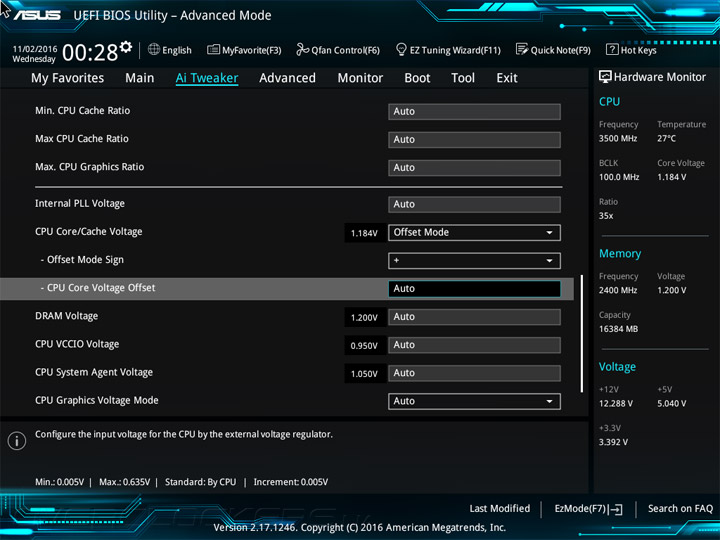The width and height of the screenshot is (720, 540).
Task: Click the settings list scrollbar
Action: [x=582, y=333]
